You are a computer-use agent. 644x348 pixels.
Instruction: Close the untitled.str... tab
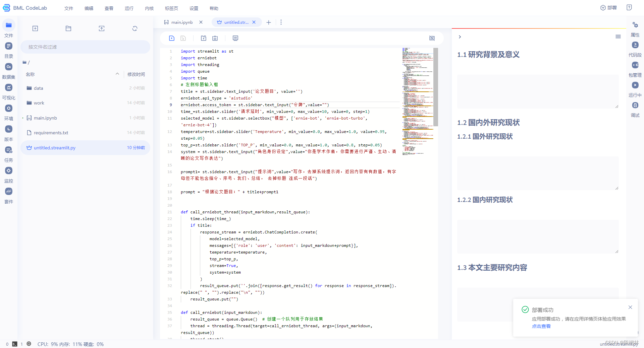tap(254, 22)
